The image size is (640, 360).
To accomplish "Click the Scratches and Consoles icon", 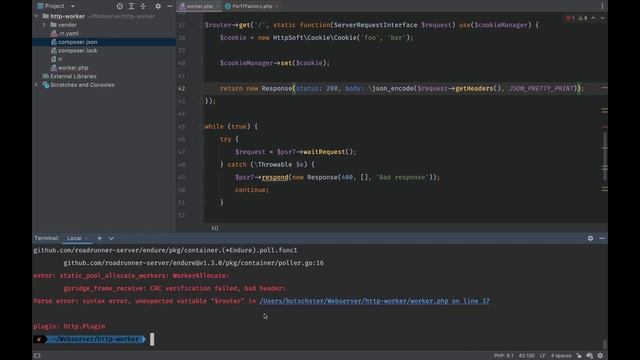I will point(46,85).
